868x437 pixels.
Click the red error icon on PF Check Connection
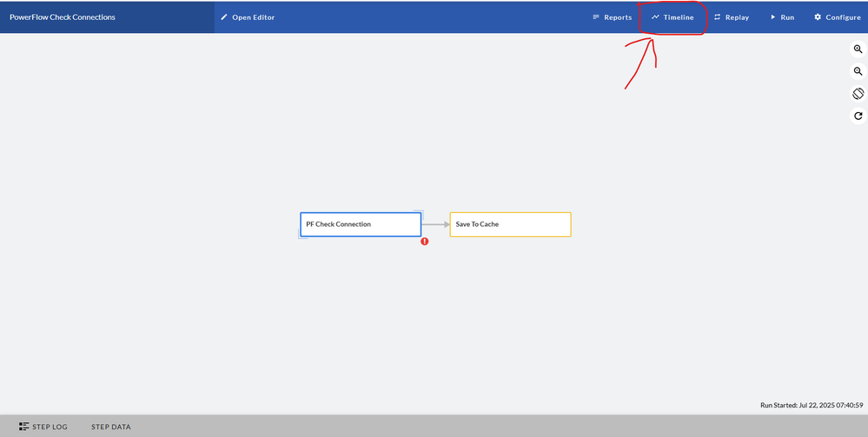(x=425, y=242)
